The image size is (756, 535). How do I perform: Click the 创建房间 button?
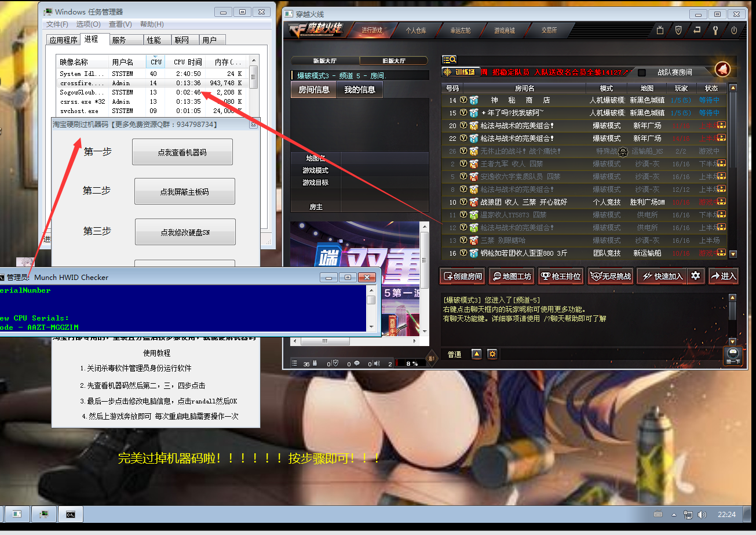(x=462, y=276)
